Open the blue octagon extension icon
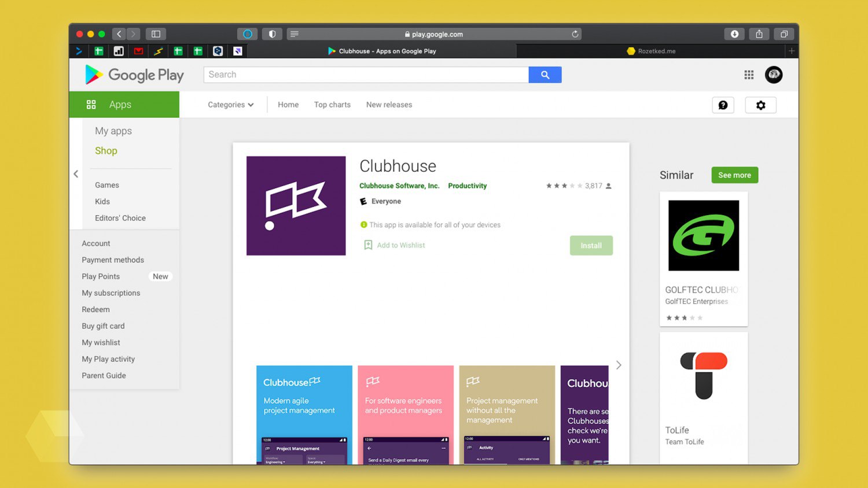Image resolution: width=868 pixels, height=488 pixels. pos(248,34)
